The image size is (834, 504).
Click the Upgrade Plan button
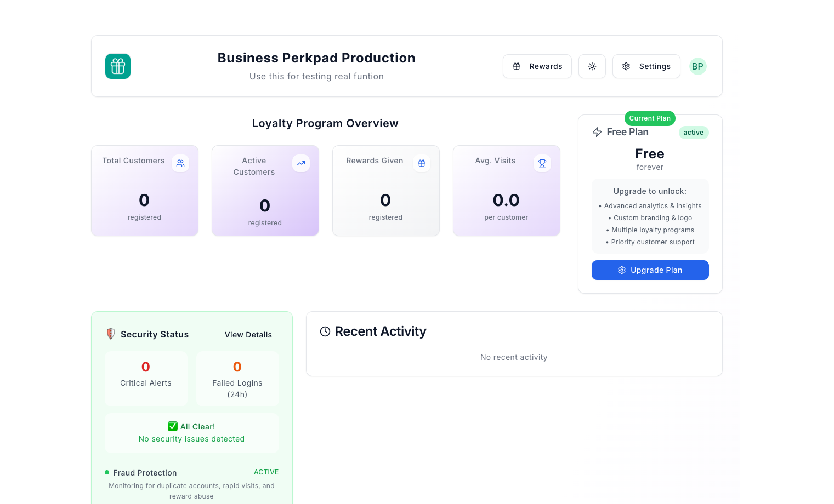(650, 270)
